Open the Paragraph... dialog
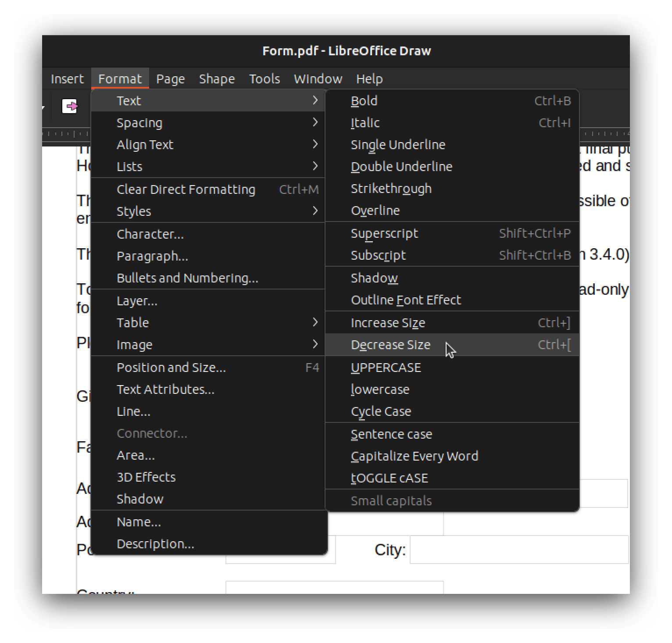This screenshot has width=672, height=643. pyautogui.click(x=208, y=256)
